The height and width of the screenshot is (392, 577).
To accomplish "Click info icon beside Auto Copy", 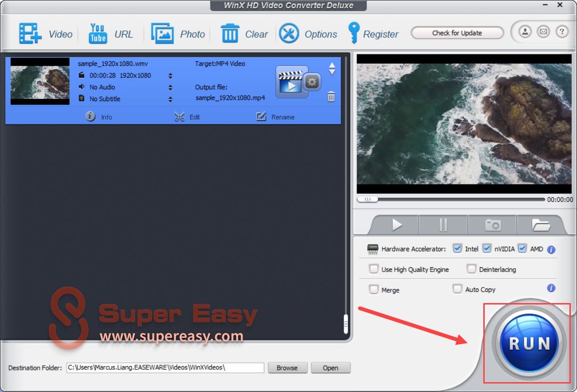I will pos(552,288).
